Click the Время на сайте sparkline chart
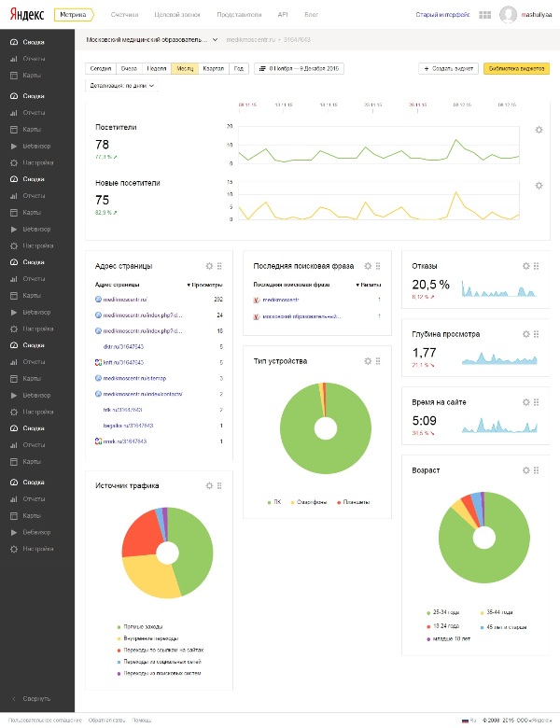The height and width of the screenshot is (728, 560). point(499,426)
